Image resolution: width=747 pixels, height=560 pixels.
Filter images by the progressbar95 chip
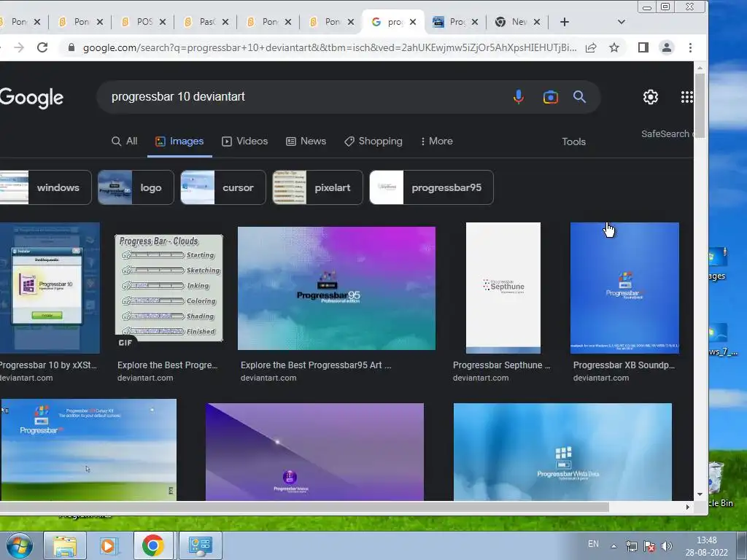pos(432,187)
